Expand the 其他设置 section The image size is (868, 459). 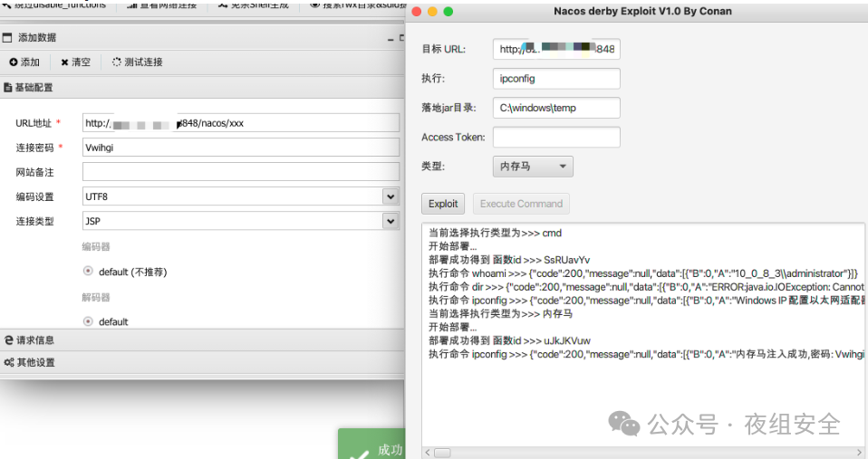pyautogui.click(x=202, y=362)
